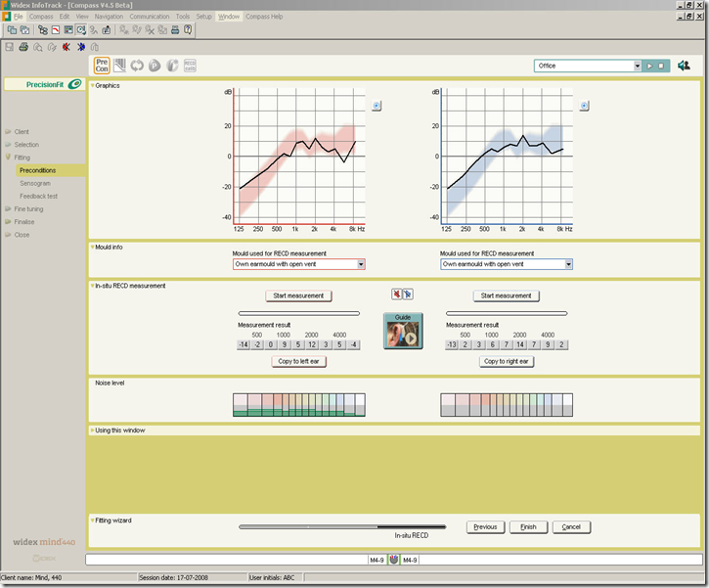The image size is (709, 588).
Task: Collapse the Graphics section
Action: coord(93,85)
